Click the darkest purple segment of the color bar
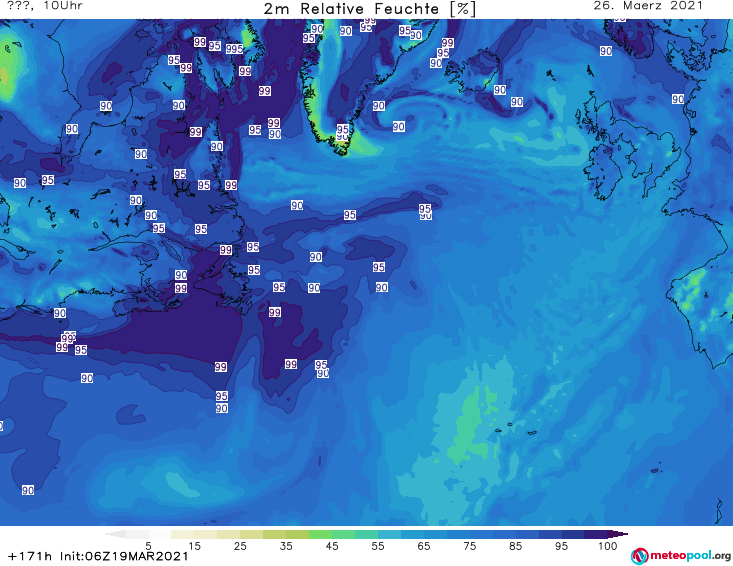Screen dimensions: 733x566 (596, 534)
